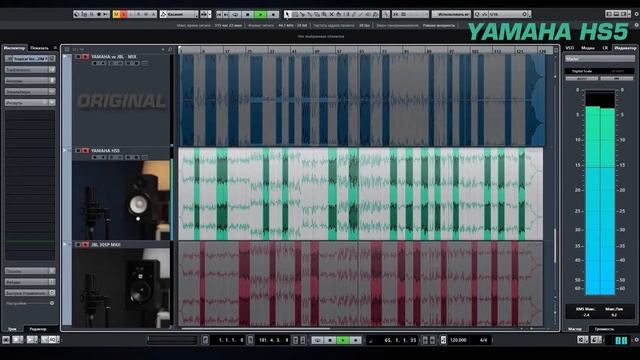Expand the Инсерты inspector section
Viewport: 640px width, 360px height.
coord(30,103)
